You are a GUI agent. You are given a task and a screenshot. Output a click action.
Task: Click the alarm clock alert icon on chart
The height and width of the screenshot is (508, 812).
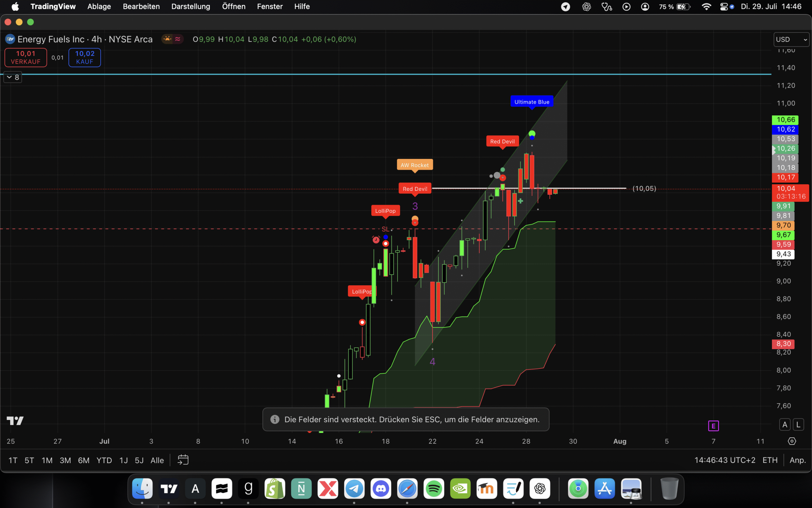tap(376, 240)
